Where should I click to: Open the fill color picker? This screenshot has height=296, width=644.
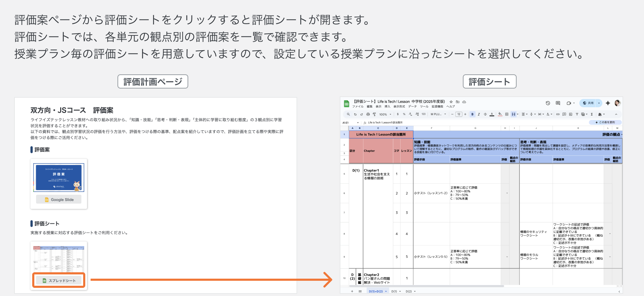pos(500,114)
